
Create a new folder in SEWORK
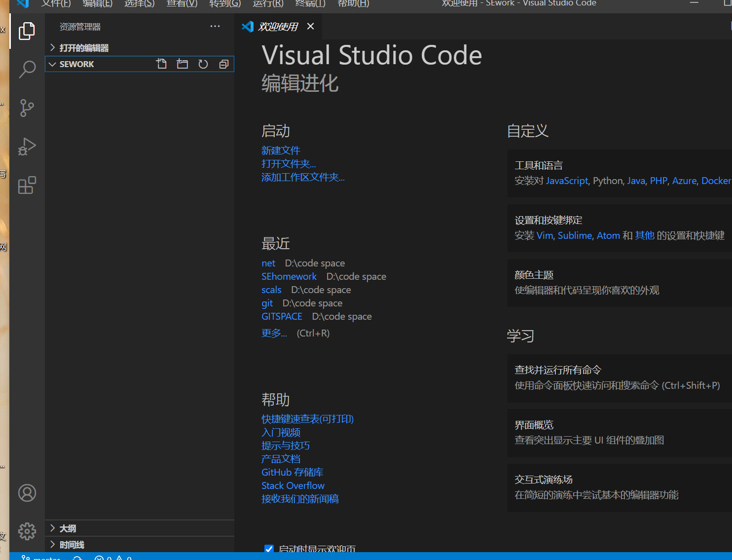pos(183,64)
